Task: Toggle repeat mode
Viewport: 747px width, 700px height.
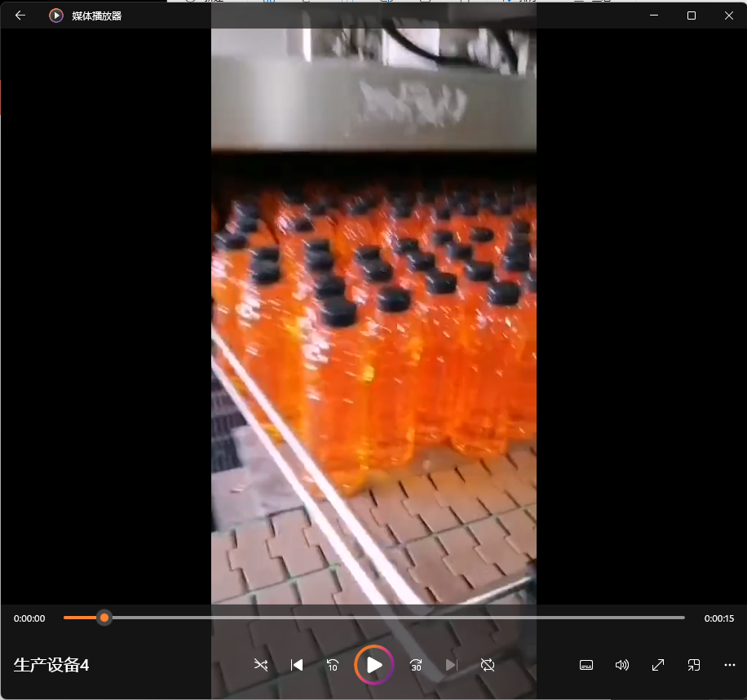Action: (488, 665)
